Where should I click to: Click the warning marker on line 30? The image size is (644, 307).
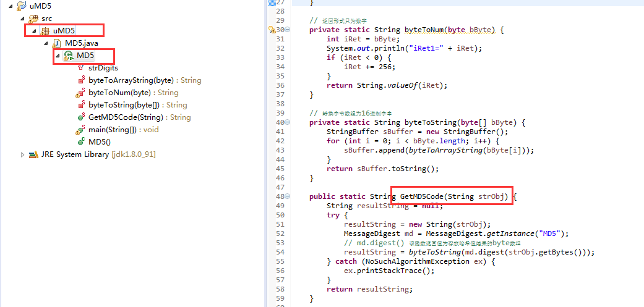coord(272,30)
